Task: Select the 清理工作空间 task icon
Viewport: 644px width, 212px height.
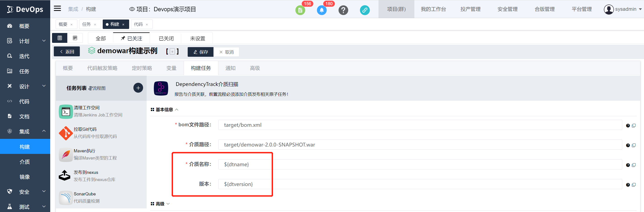Action: click(66, 111)
